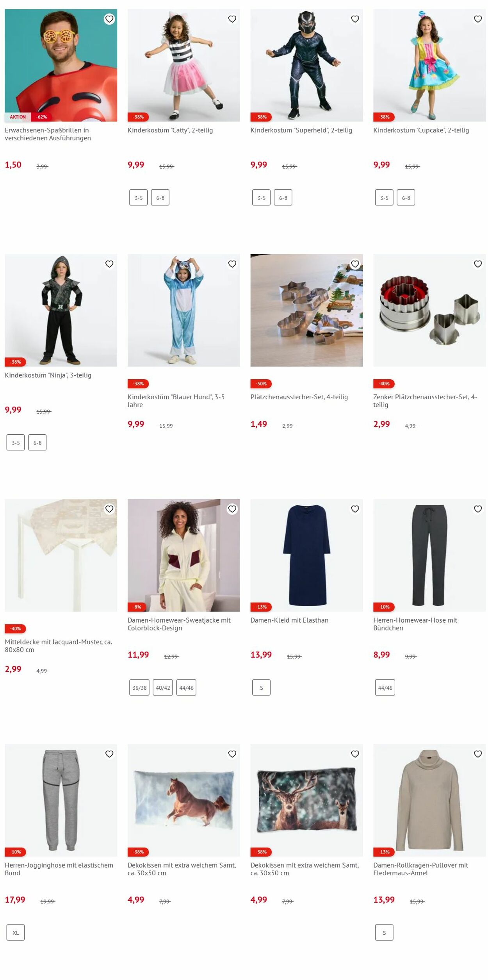488x980 pixels.
Task: Add horse Dekokissen to wishlist heart
Action: point(232,754)
